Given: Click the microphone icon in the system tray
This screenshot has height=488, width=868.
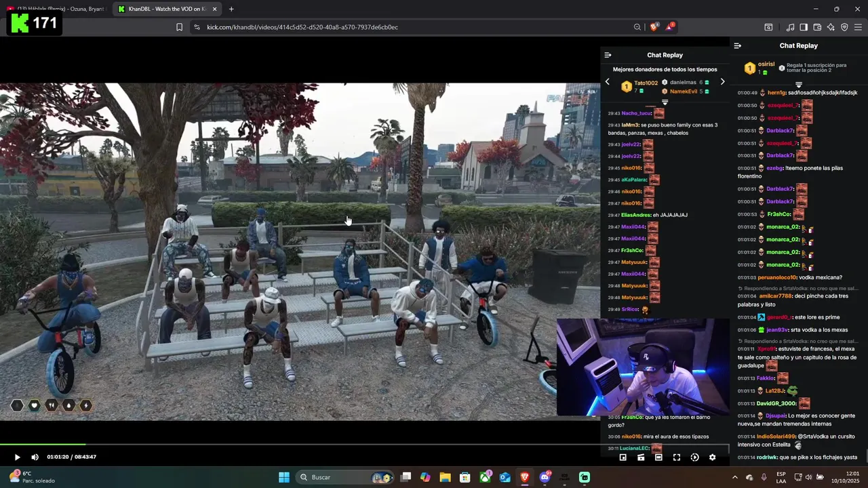Looking at the screenshot, I should [764, 477].
